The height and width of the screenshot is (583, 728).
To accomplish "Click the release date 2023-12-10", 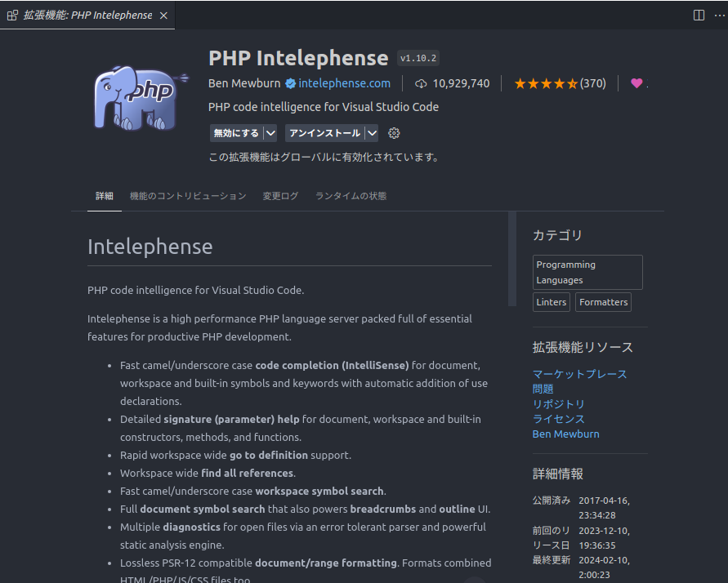I will [604, 537].
